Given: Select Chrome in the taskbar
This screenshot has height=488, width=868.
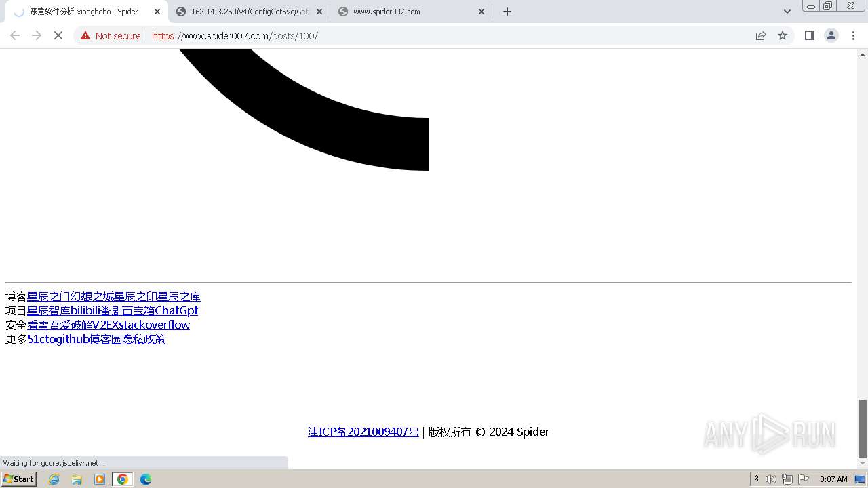Looking at the screenshot, I should pos(123,479).
